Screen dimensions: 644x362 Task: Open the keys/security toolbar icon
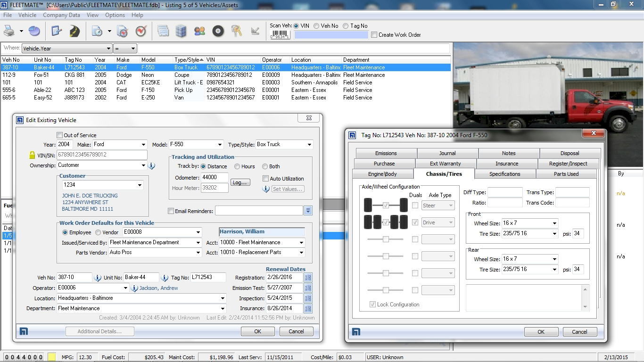click(236, 31)
